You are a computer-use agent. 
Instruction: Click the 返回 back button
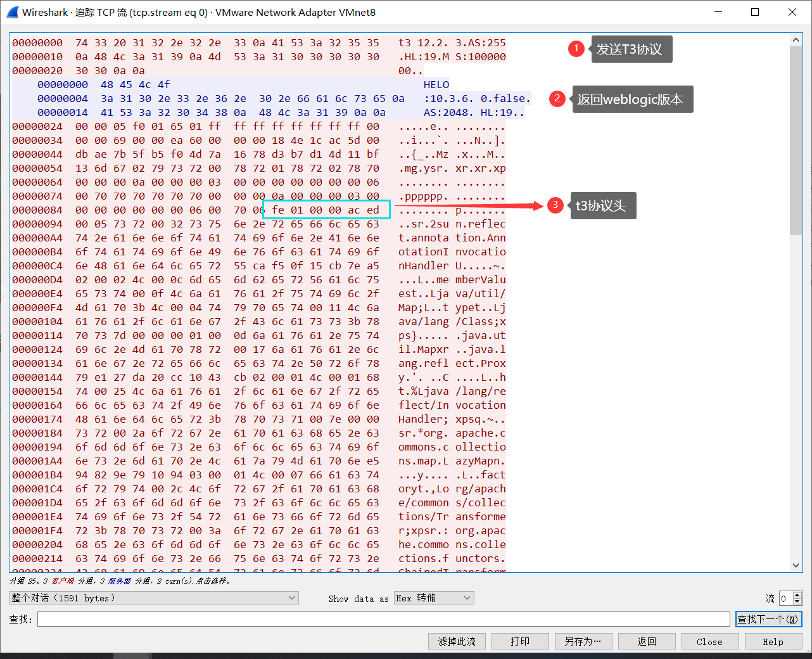[x=647, y=641]
